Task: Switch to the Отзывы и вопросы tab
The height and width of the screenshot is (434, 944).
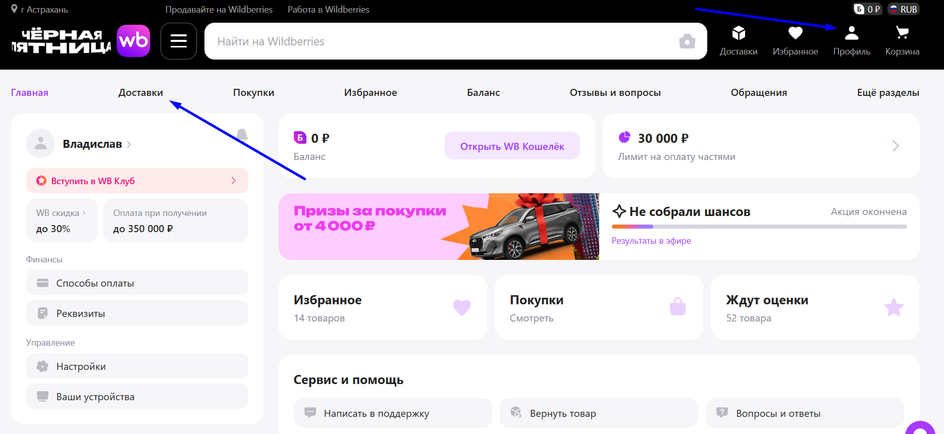Action: [x=615, y=93]
